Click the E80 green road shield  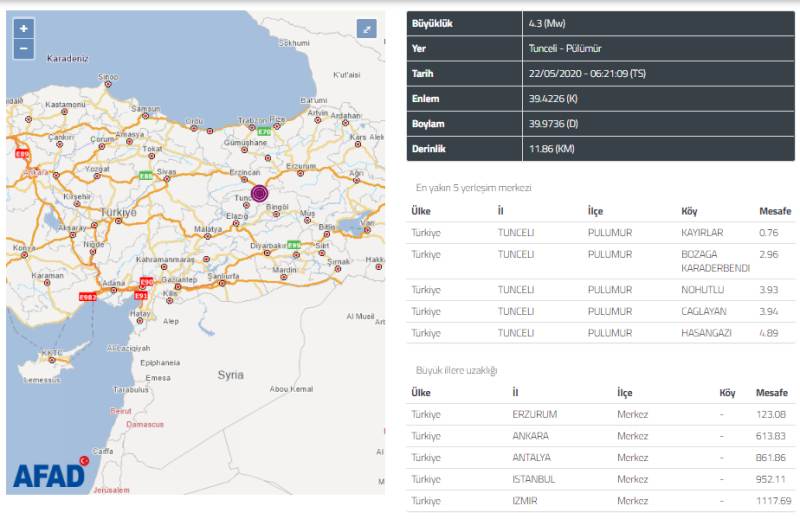(x=146, y=176)
